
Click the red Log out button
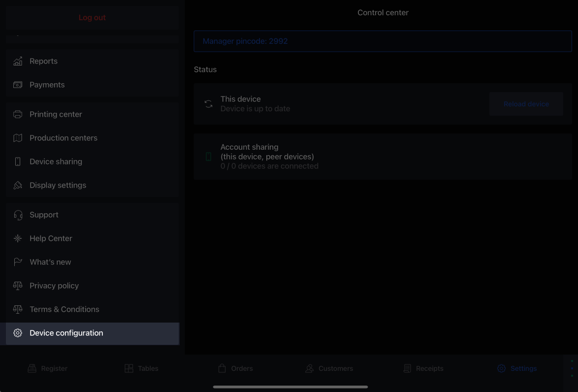pos(92,18)
